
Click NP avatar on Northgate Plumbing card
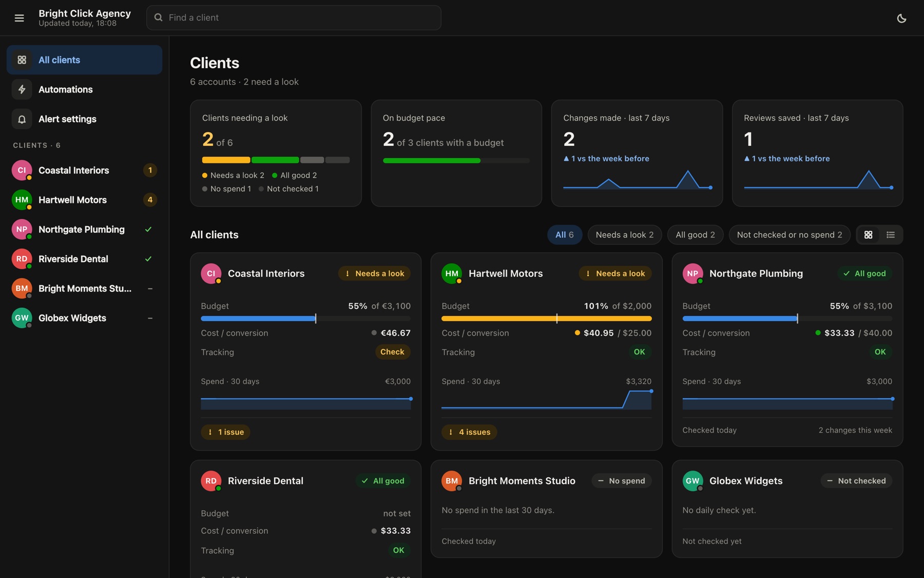[x=692, y=273]
